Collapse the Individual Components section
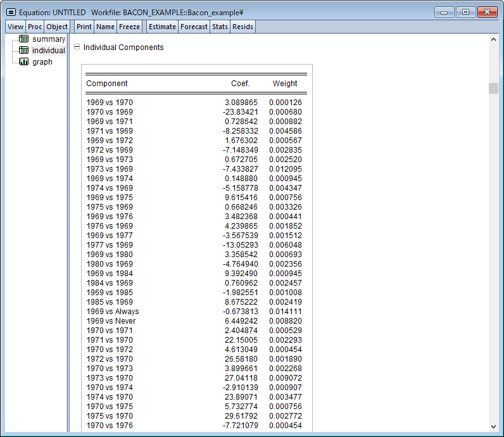 (x=77, y=47)
